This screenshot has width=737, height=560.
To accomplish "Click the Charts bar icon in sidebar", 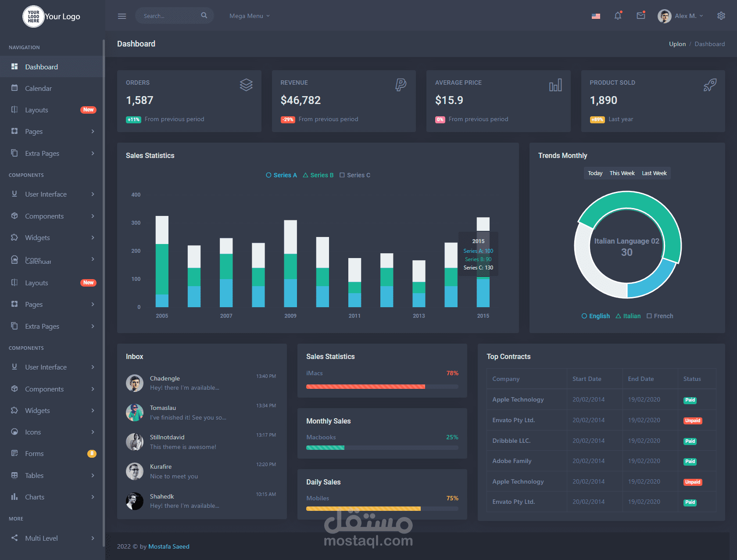I will coord(14,496).
